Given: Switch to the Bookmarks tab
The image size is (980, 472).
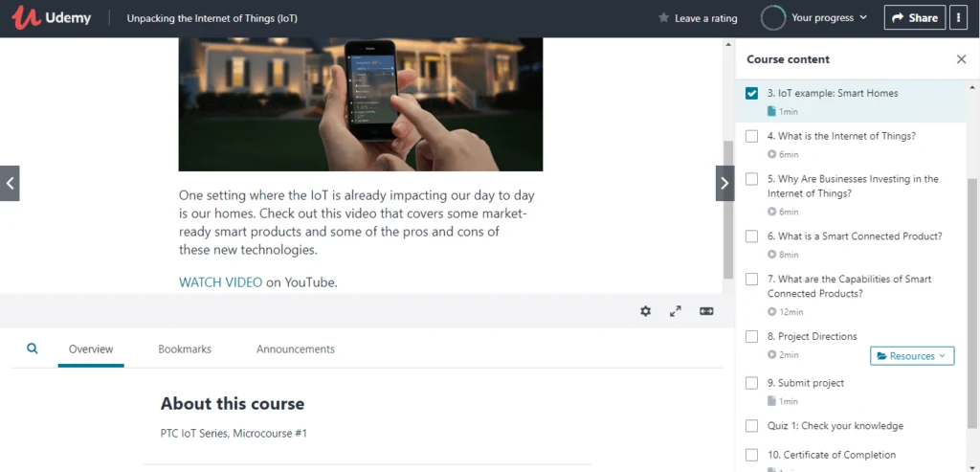Looking at the screenshot, I should 185,348.
